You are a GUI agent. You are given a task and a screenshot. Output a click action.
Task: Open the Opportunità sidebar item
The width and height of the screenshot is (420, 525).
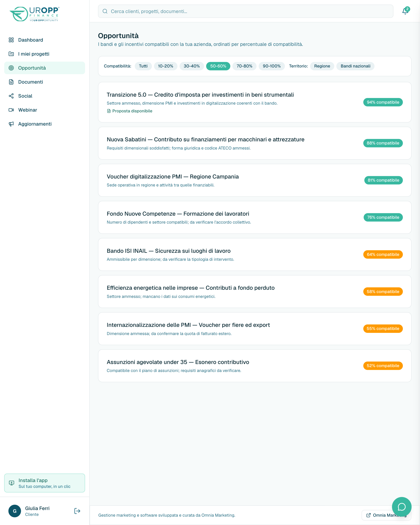click(x=45, y=68)
